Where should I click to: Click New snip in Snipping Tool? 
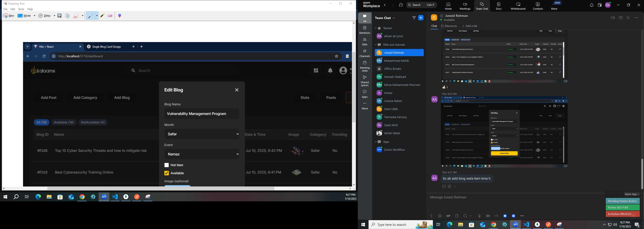point(9,16)
